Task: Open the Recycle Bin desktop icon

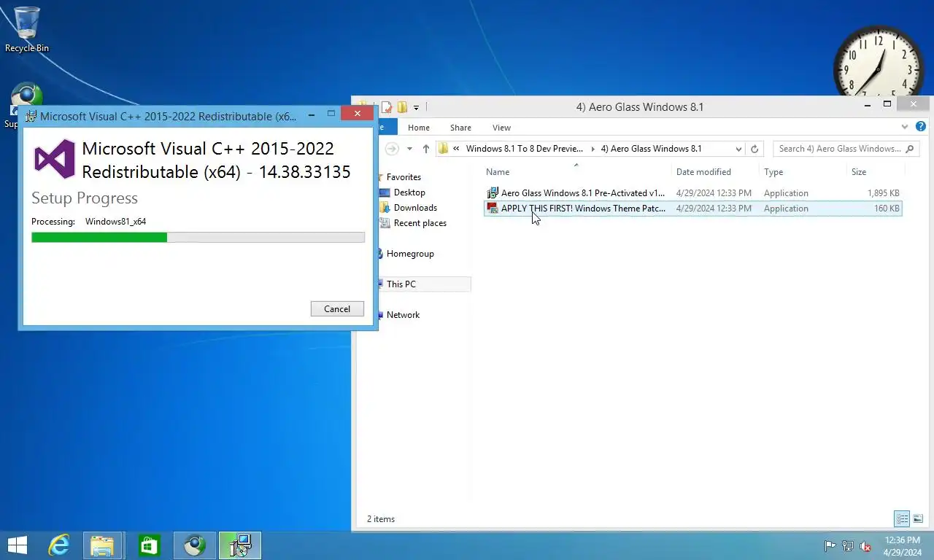Action: 27,29
